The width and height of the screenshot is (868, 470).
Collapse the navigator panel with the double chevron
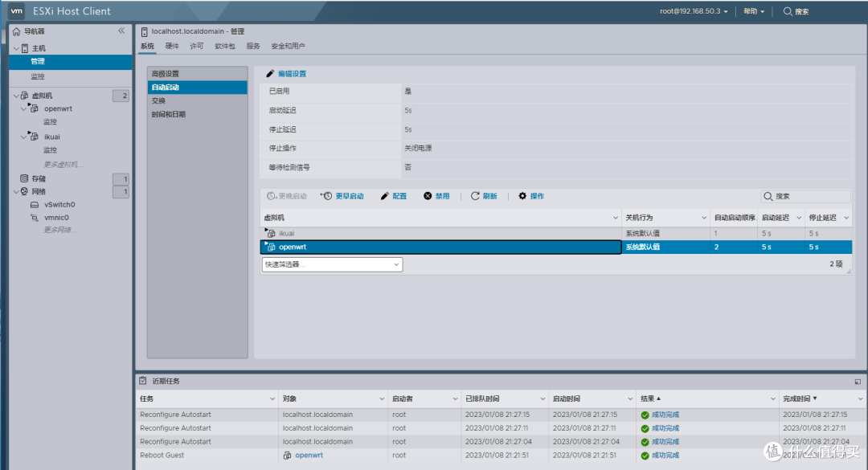(x=121, y=31)
